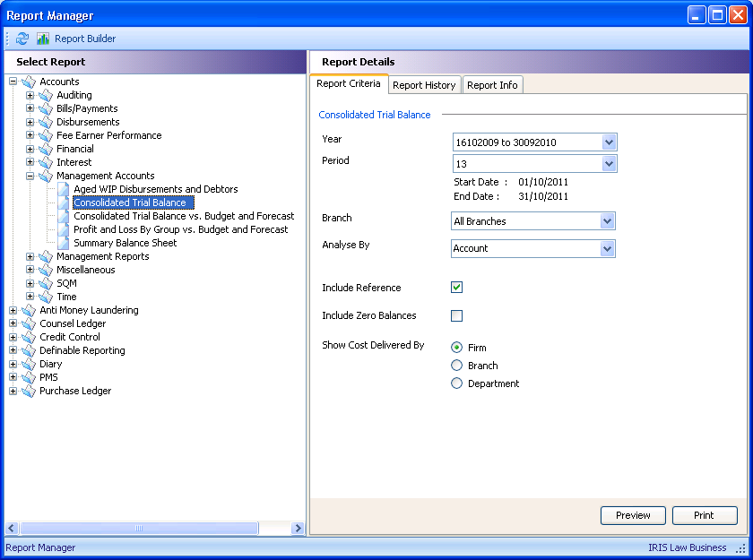Switch to the Report History tab
Screen dimensions: 753x560
424,85
